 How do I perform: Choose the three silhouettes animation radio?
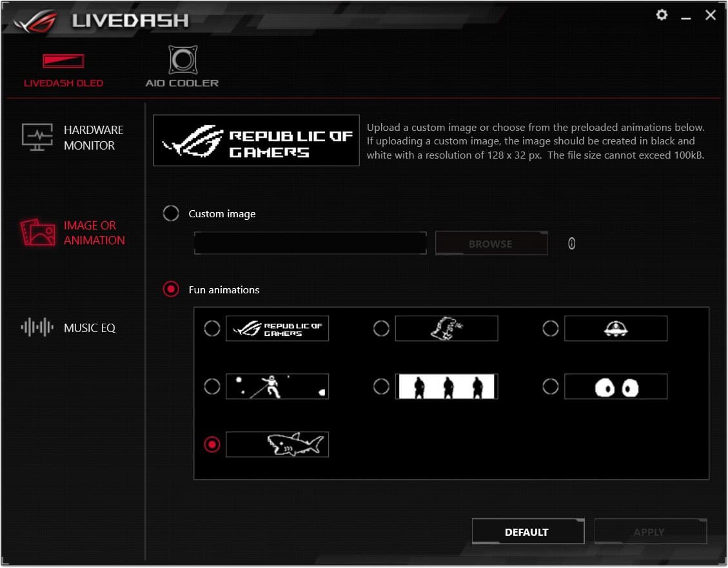pyautogui.click(x=381, y=386)
